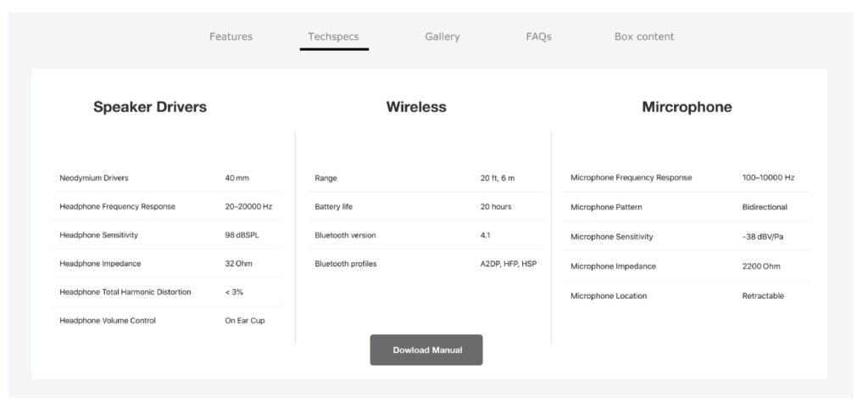The height and width of the screenshot is (409, 868).
Task: Click the Headphone Frequency Response label
Action: (x=117, y=206)
